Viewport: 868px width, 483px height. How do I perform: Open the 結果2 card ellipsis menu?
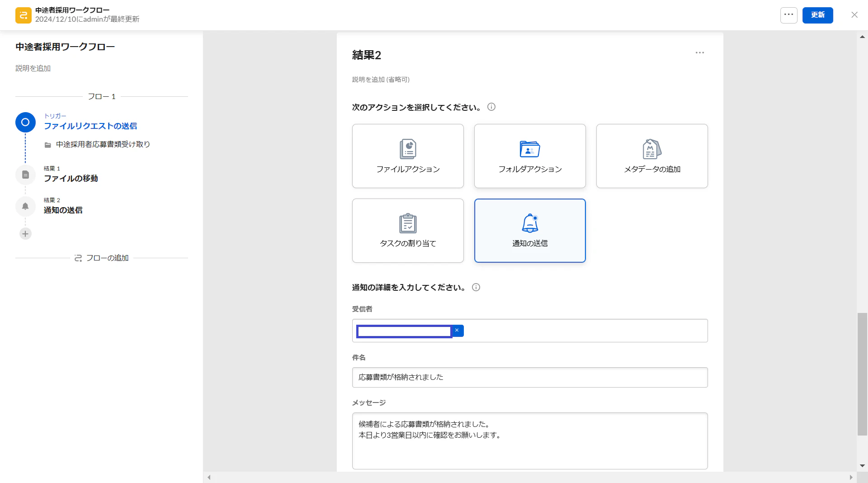point(699,53)
